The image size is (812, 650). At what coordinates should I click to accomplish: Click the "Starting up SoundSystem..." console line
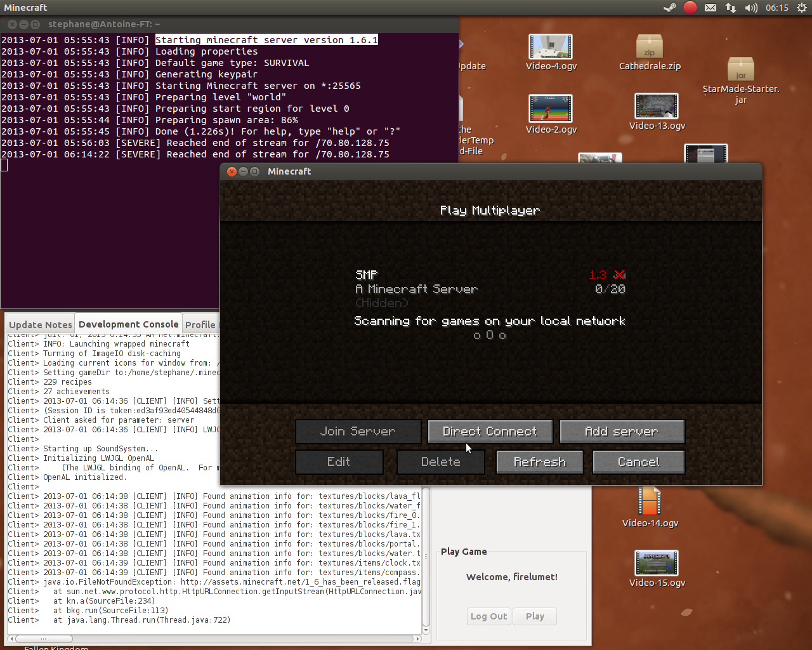82,449
